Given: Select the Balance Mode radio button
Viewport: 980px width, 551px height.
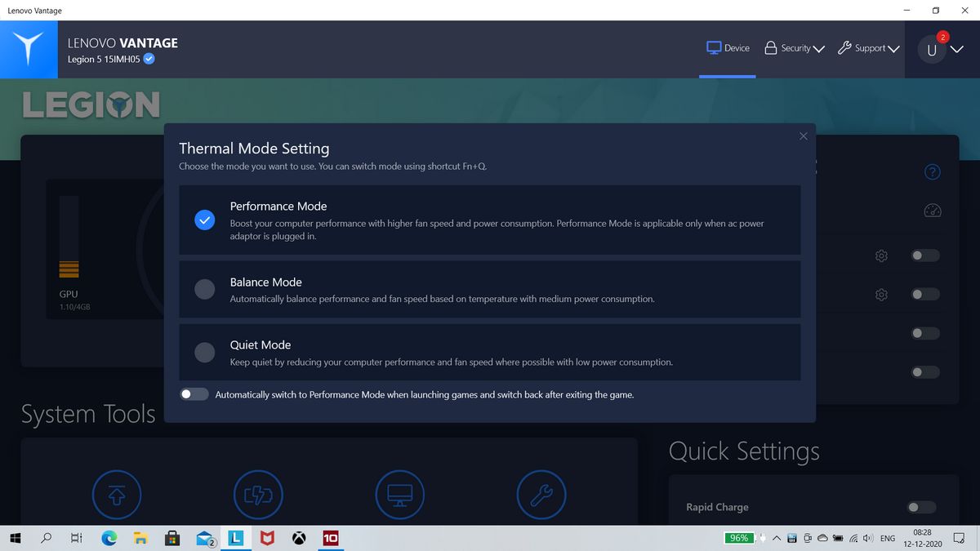Looking at the screenshot, I should 205,288.
